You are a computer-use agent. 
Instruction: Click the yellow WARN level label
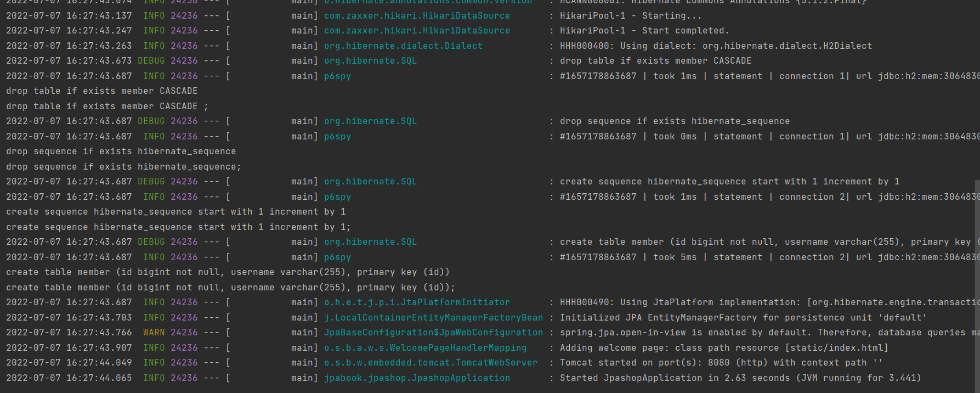point(154,333)
